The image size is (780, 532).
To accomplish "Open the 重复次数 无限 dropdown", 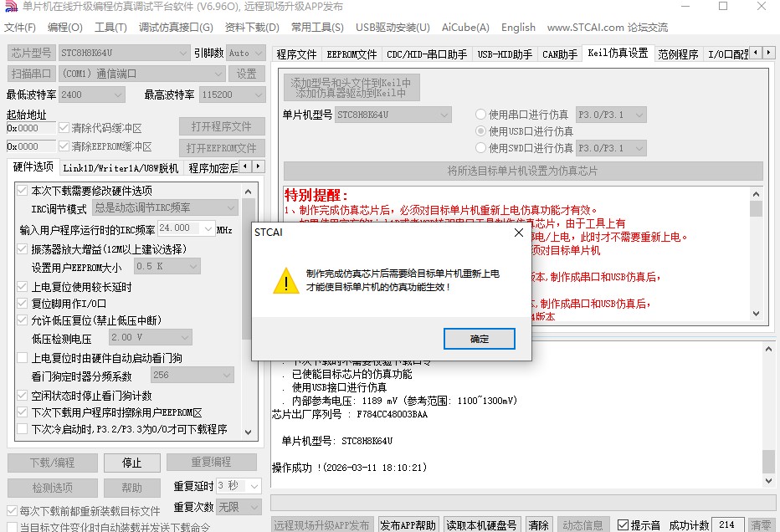I will pyautogui.click(x=239, y=507).
